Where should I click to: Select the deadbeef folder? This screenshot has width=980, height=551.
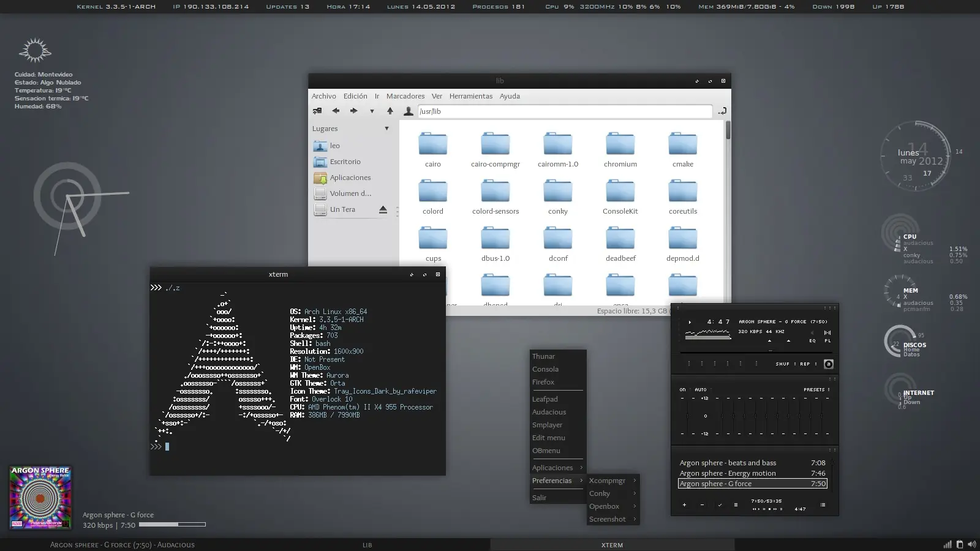(620, 244)
